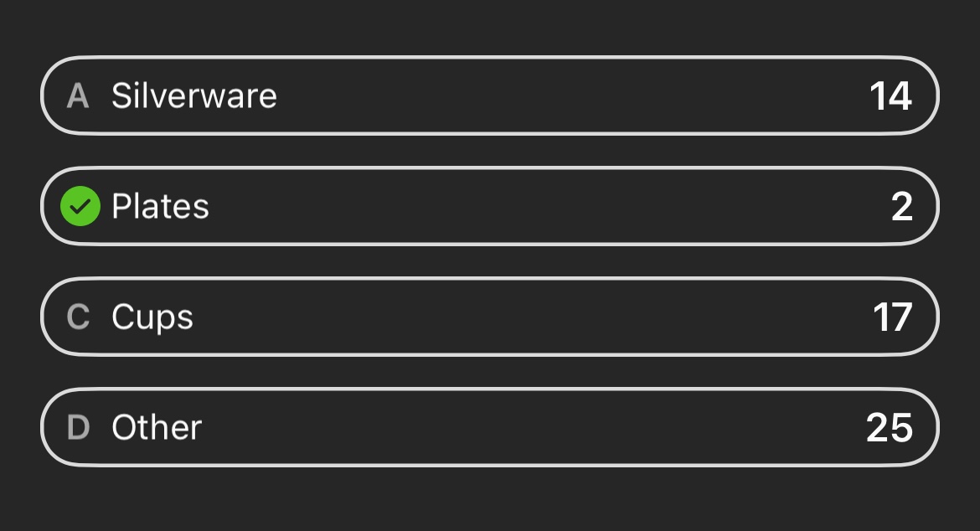Click the letter C badge
The height and width of the screenshot is (531, 980).
tap(78, 317)
